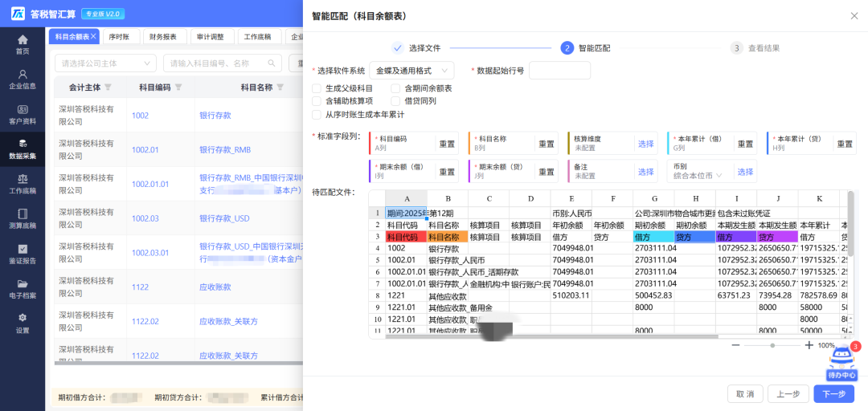Enable 含期间余额表 checkbox
Screen dimensions: 868x411
(x=395, y=88)
